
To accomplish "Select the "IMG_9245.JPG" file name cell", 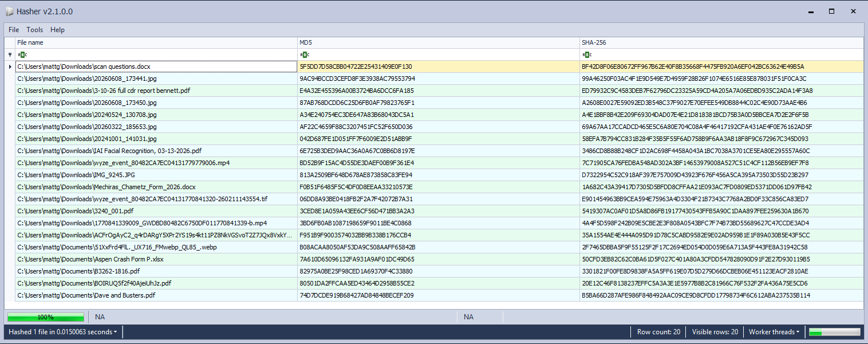I will click(x=156, y=175).
